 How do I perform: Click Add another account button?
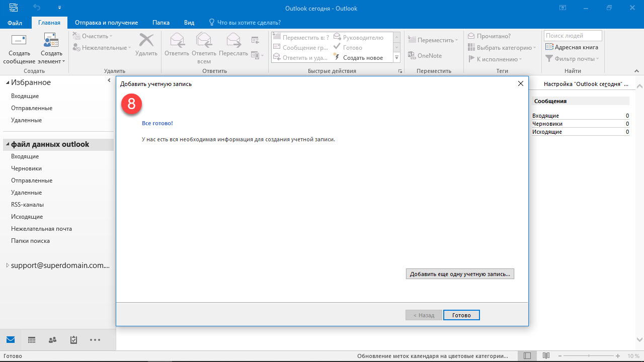(x=460, y=274)
